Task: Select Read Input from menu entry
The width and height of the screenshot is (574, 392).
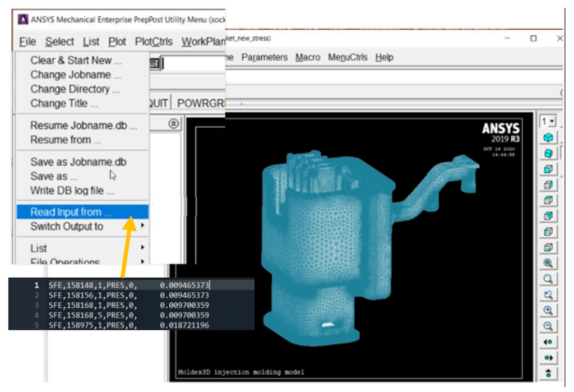Action: pos(82,212)
